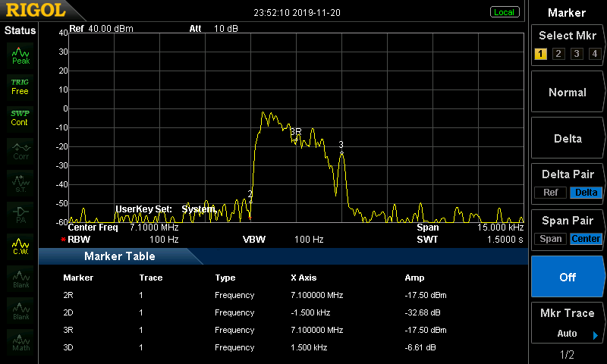Click the S.T. status icon
Image resolution: width=607 pixels, height=364 pixels.
pyautogui.click(x=20, y=182)
